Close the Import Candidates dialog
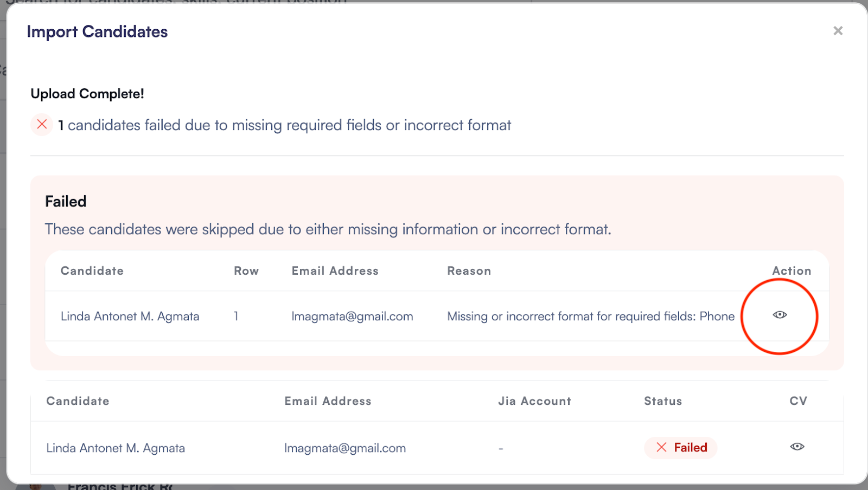868x490 pixels. 838,31
